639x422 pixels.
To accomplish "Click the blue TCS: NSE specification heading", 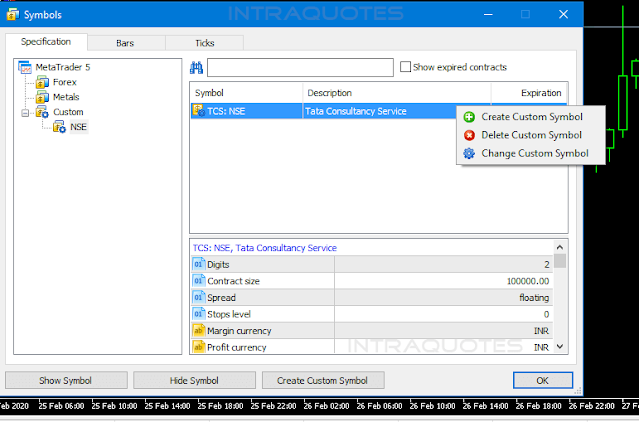I will coord(265,248).
